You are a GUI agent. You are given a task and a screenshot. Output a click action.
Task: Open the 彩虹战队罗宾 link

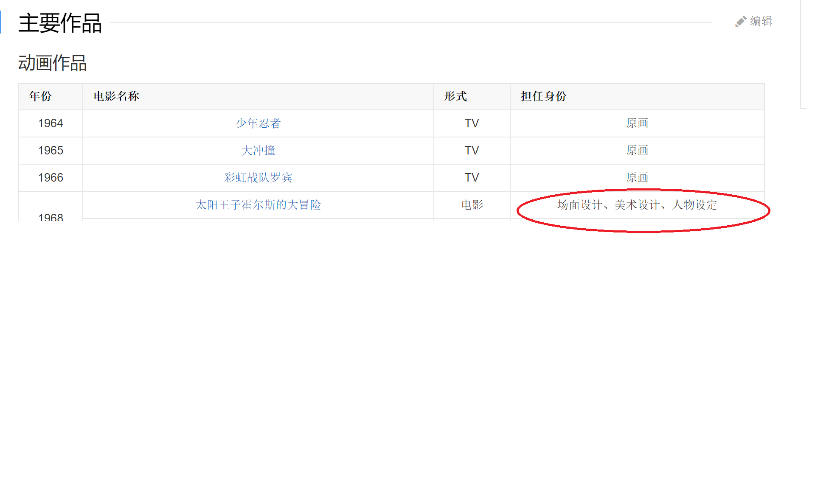click(x=258, y=178)
